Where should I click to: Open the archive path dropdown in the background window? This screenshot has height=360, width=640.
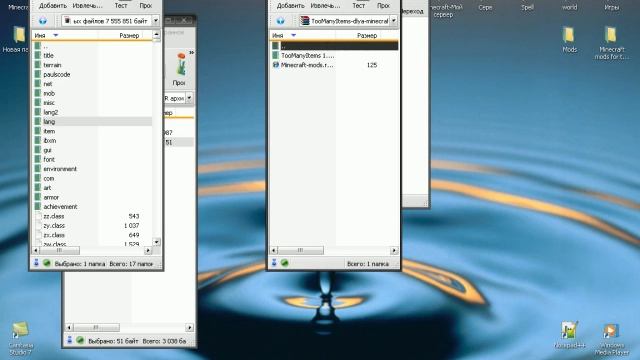(x=189, y=98)
